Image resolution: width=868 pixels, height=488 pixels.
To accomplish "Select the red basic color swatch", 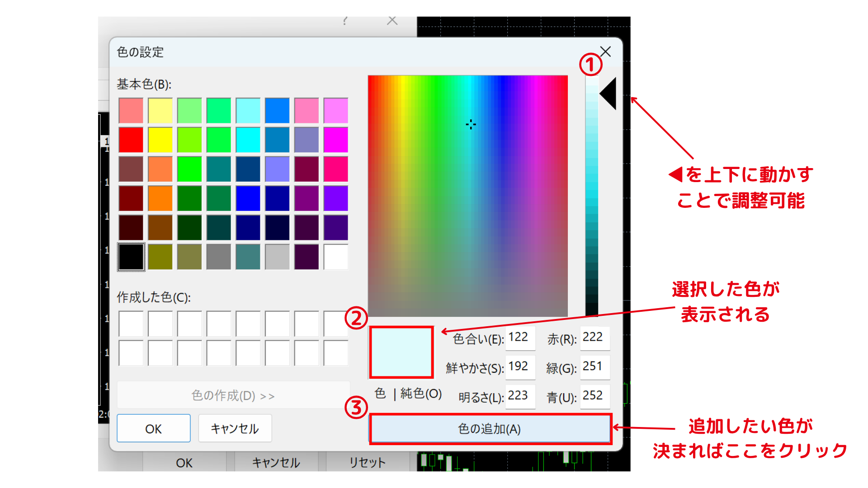I will (130, 141).
